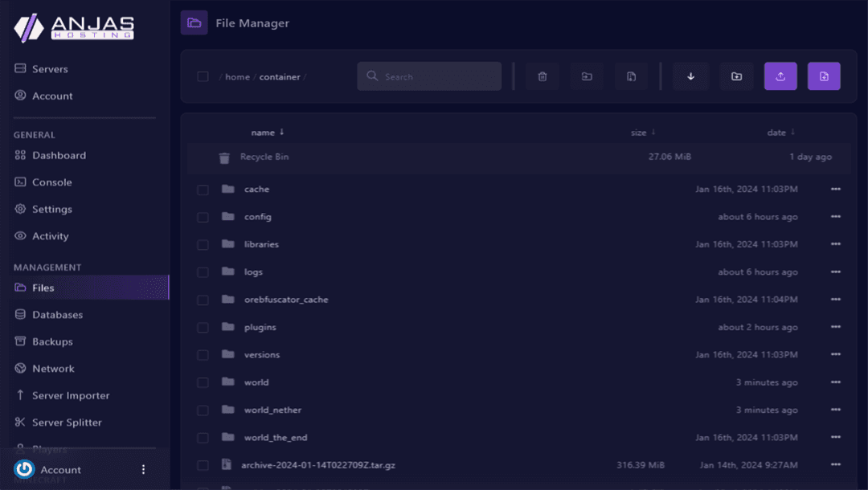Open the logs folder
Screen dimensions: 868x490
point(253,272)
